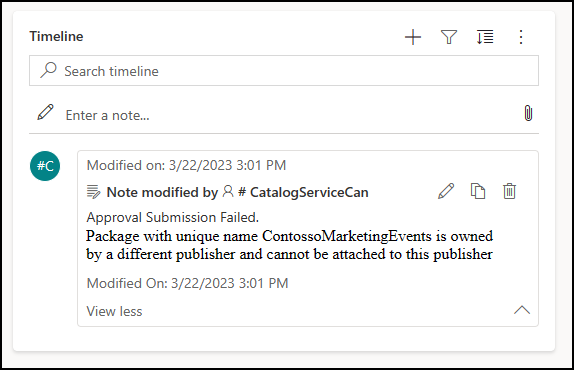Click the plus icon to create a timeline record
The image size is (574, 370).
[413, 37]
